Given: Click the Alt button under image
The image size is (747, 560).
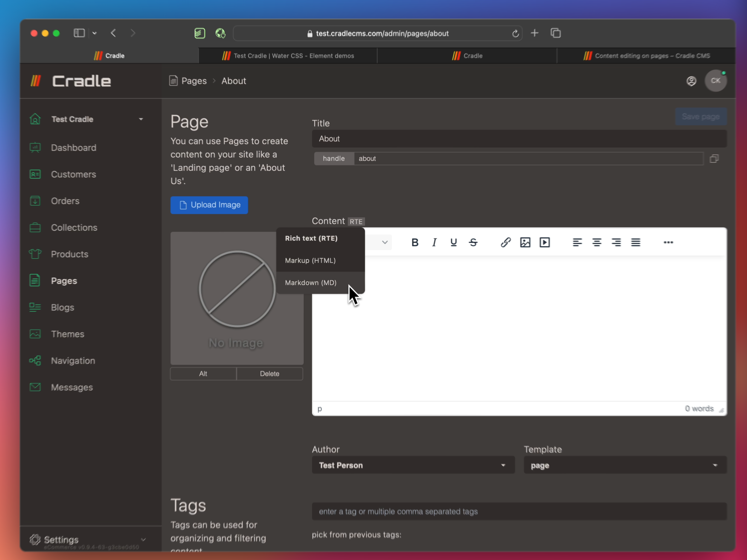Looking at the screenshot, I should coord(203,374).
